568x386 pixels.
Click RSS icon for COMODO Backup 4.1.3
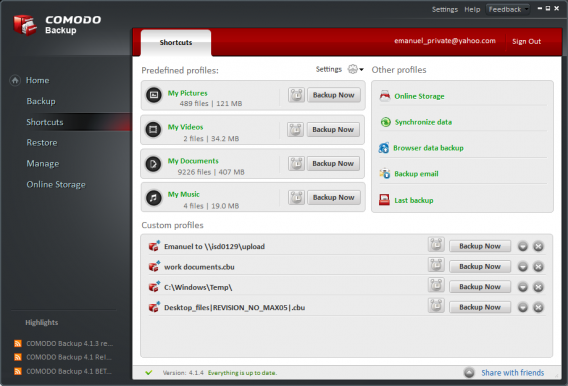17,343
